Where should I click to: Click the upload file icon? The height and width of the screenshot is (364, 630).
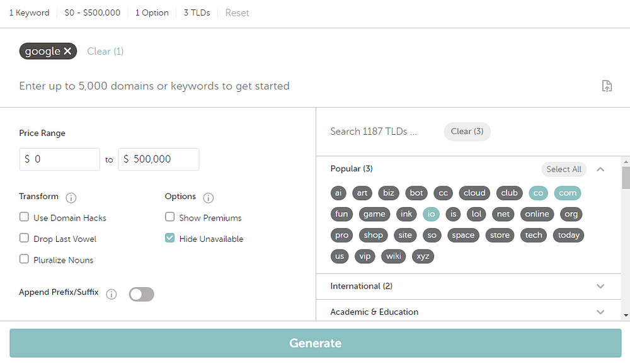pyautogui.click(x=607, y=86)
